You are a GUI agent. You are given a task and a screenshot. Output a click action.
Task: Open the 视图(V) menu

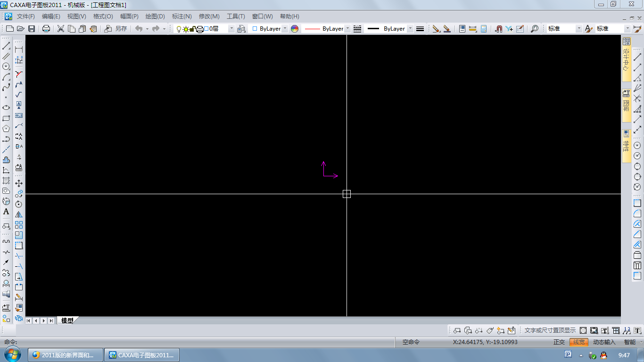[77, 16]
